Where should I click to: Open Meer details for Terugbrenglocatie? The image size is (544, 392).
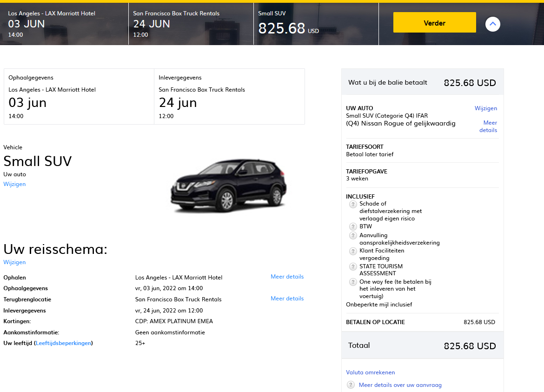(287, 299)
